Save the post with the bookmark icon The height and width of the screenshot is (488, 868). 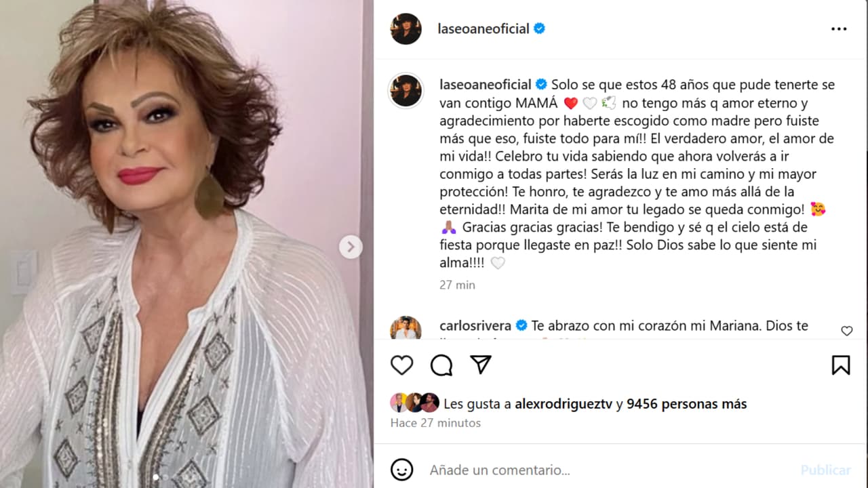[x=841, y=365]
